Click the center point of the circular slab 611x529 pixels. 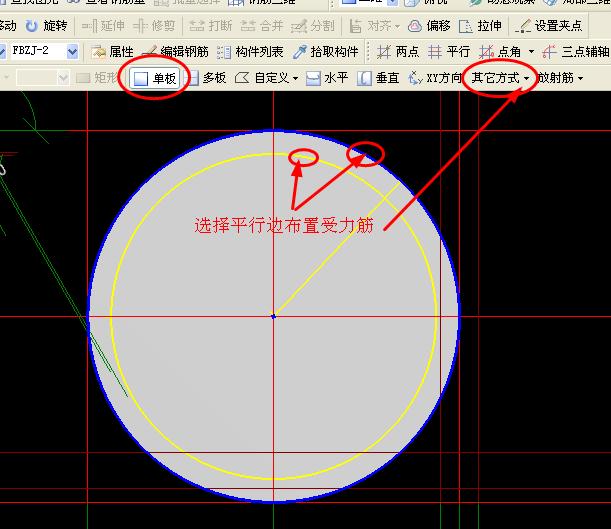pos(274,316)
